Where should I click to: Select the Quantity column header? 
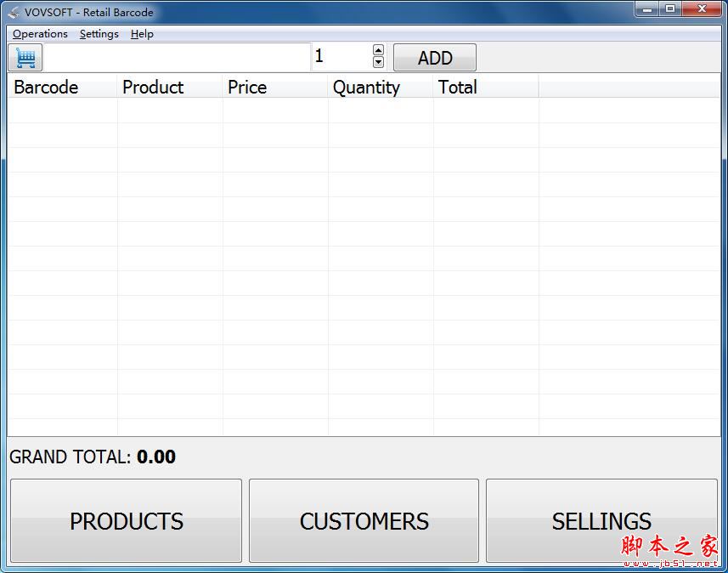click(366, 87)
